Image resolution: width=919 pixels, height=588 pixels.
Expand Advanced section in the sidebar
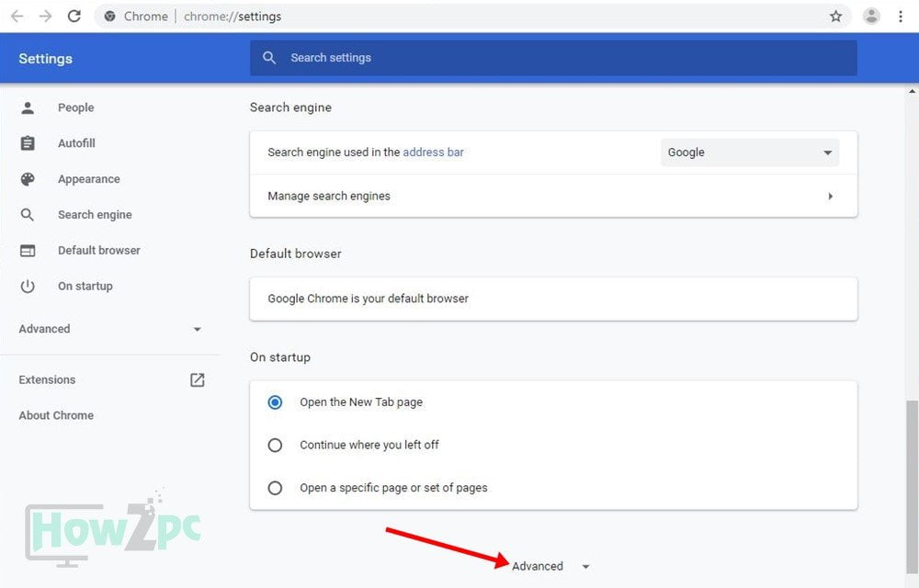[110, 329]
